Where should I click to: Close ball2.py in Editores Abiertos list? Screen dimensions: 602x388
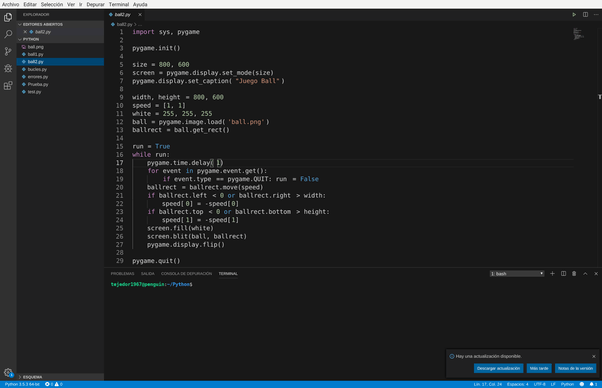coord(25,32)
